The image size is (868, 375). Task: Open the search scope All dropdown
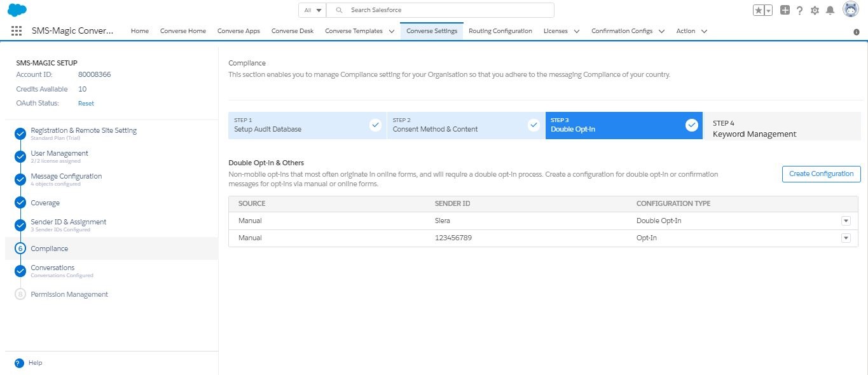(312, 10)
